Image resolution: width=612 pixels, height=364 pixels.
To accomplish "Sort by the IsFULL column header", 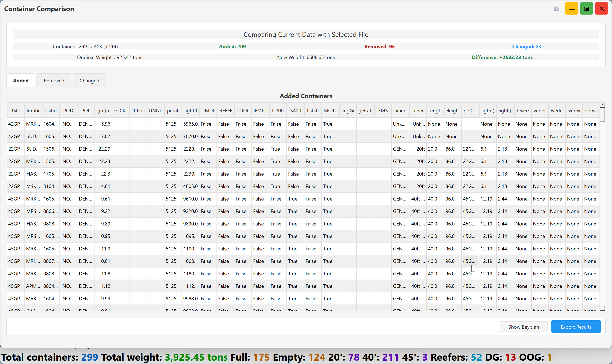I will (330, 111).
